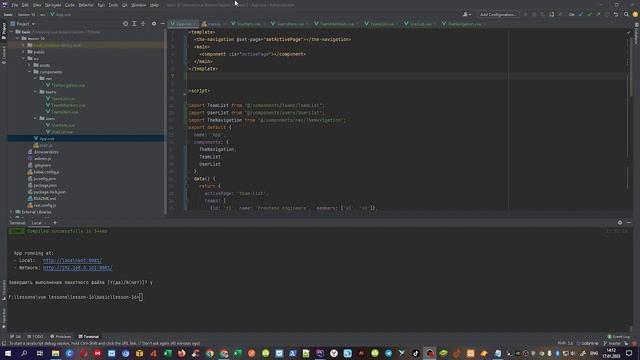Select the Local terminal session tab
The width and height of the screenshot is (640, 360).
(37, 223)
